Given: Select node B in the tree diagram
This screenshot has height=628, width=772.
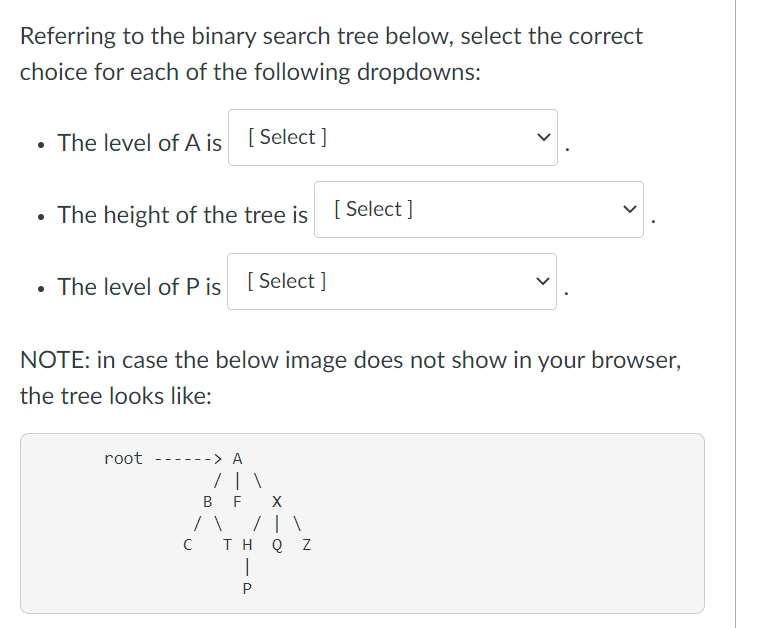Looking at the screenshot, I should (207, 502).
